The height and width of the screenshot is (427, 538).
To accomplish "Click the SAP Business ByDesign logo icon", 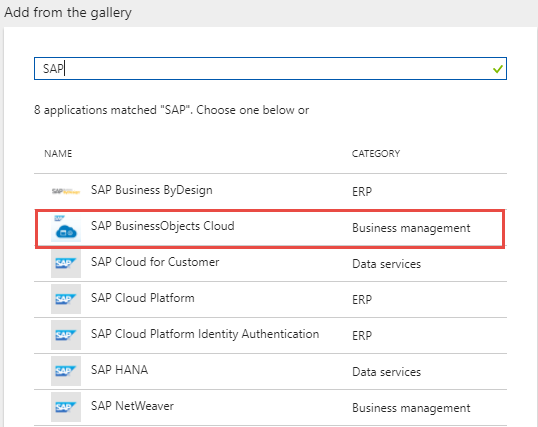I will [x=66, y=191].
